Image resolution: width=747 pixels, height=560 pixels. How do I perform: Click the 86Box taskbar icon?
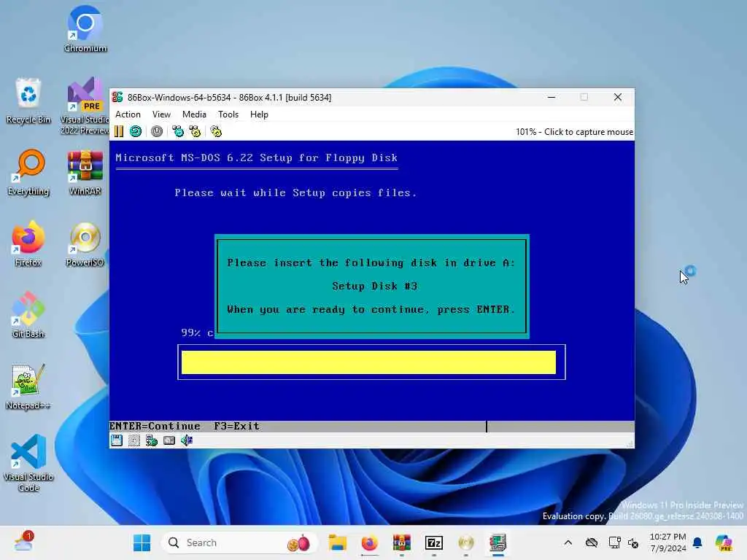click(x=498, y=542)
